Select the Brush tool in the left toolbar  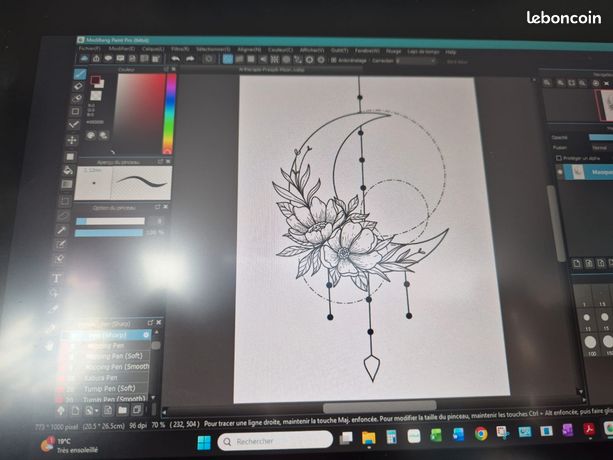pyautogui.click(x=80, y=74)
